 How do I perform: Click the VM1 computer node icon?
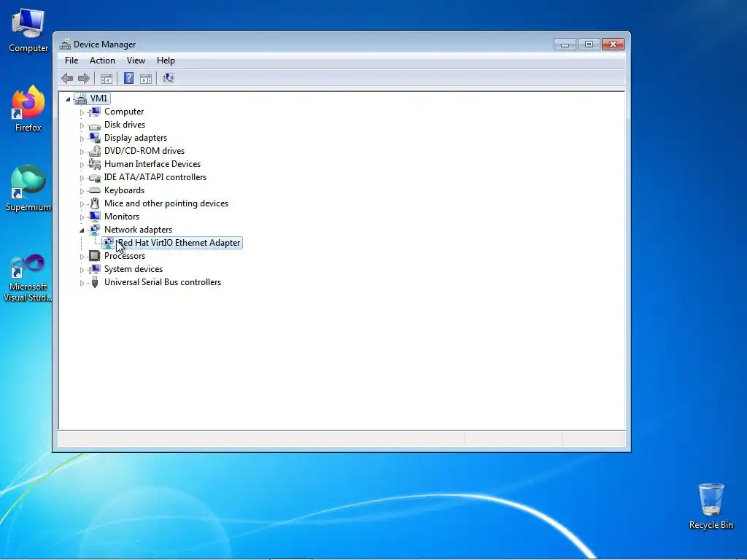tap(80, 98)
